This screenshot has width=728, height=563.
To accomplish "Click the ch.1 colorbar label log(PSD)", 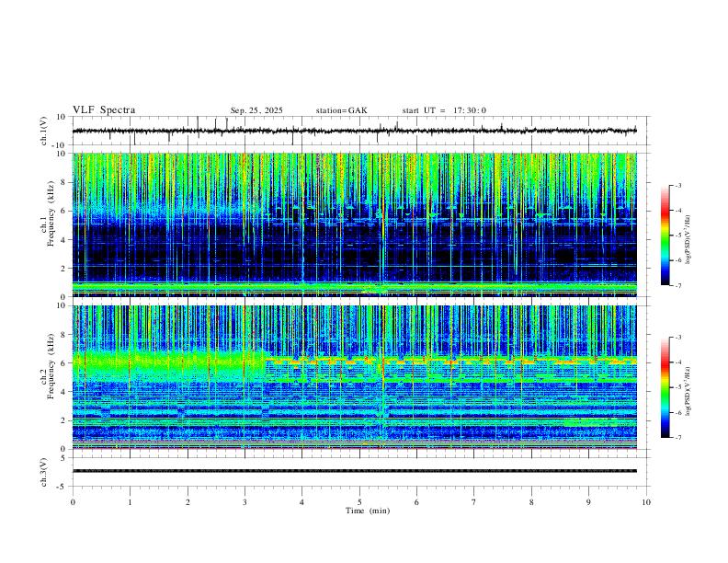I will 688,239.
